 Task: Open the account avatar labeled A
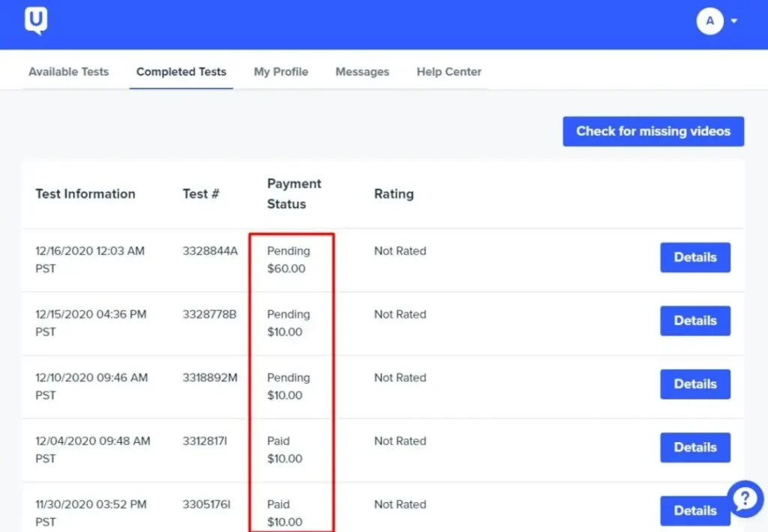pos(709,21)
